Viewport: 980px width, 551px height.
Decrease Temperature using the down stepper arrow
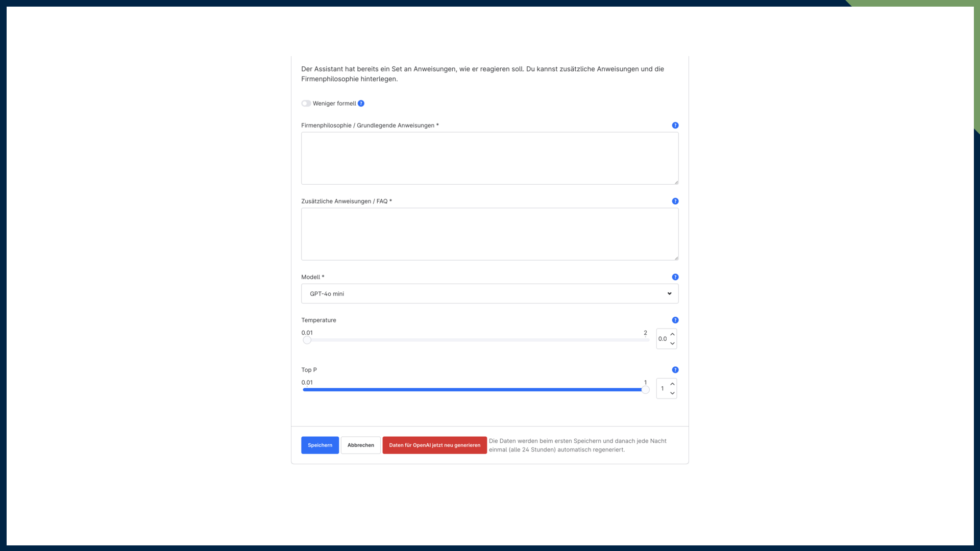[x=672, y=343]
